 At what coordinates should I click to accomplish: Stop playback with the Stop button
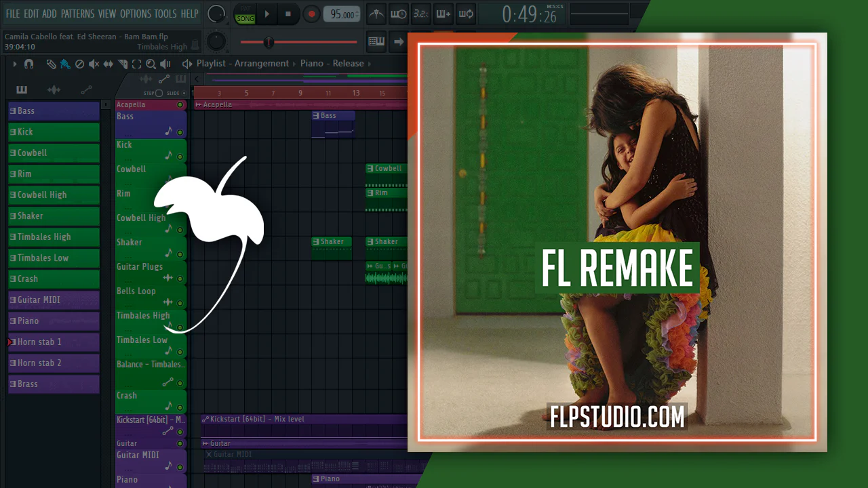click(x=288, y=14)
